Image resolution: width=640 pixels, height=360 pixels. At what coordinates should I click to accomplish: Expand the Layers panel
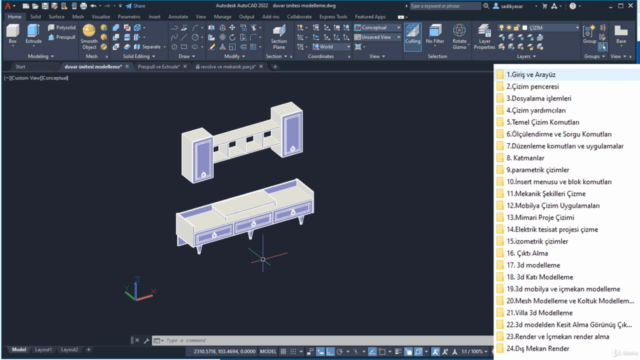[x=527, y=56]
